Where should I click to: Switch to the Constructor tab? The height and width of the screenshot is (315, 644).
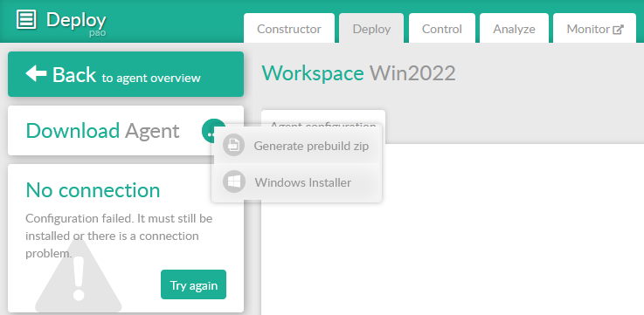(x=289, y=28)
